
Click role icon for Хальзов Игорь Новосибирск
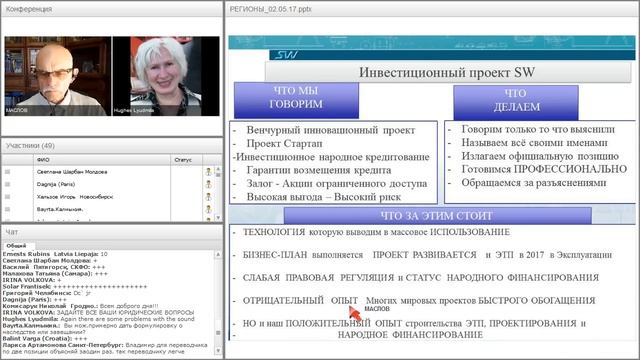[x=209, y=197]
